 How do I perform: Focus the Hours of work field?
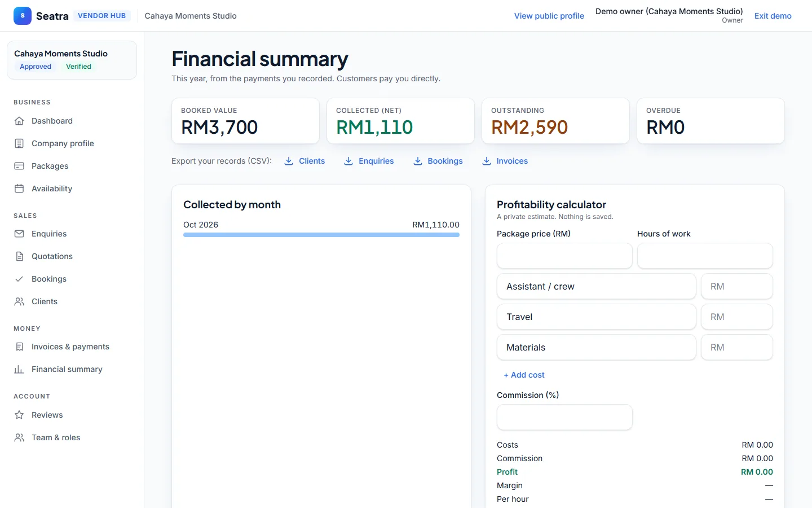tap(705, 256)
